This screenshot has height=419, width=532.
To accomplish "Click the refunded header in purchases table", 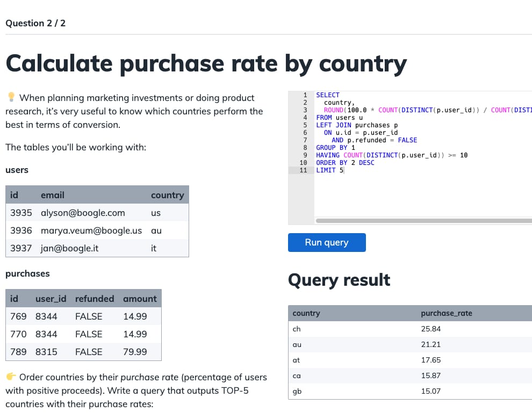I will click(95, 299).
